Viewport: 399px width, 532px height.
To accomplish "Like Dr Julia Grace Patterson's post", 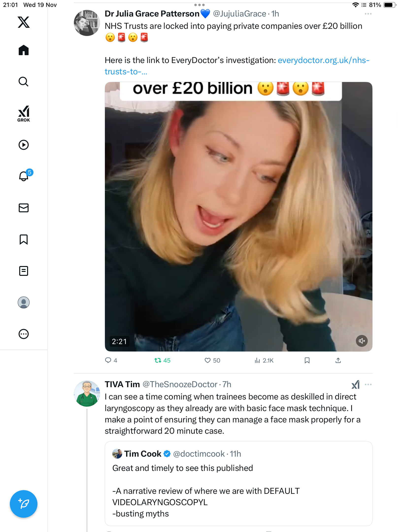I will [208, 361].
